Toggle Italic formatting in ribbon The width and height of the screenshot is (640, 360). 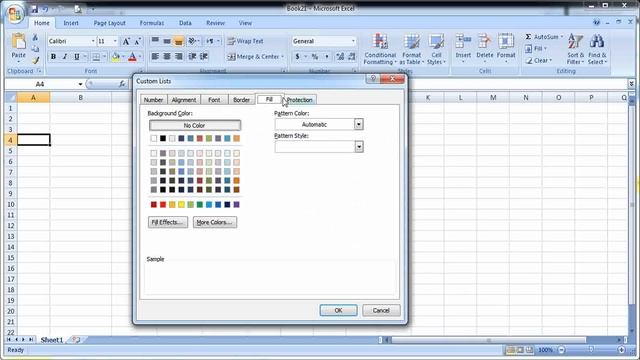pos(64,57)
